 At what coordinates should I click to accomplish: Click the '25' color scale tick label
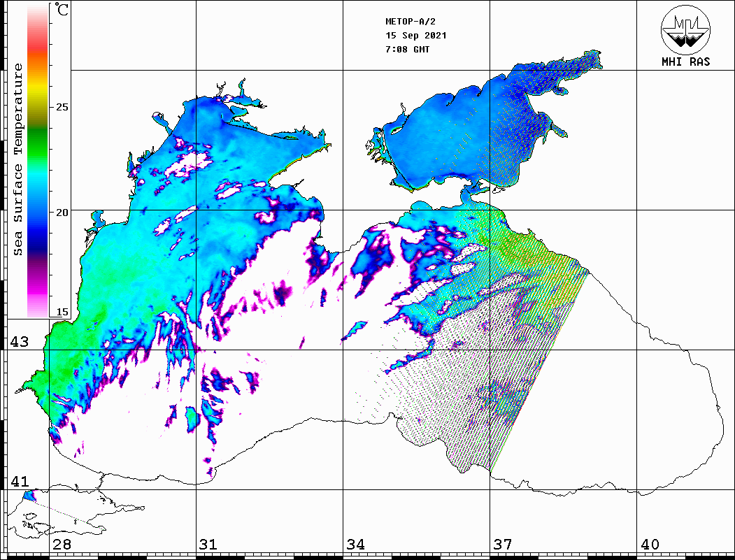point(62,107)
